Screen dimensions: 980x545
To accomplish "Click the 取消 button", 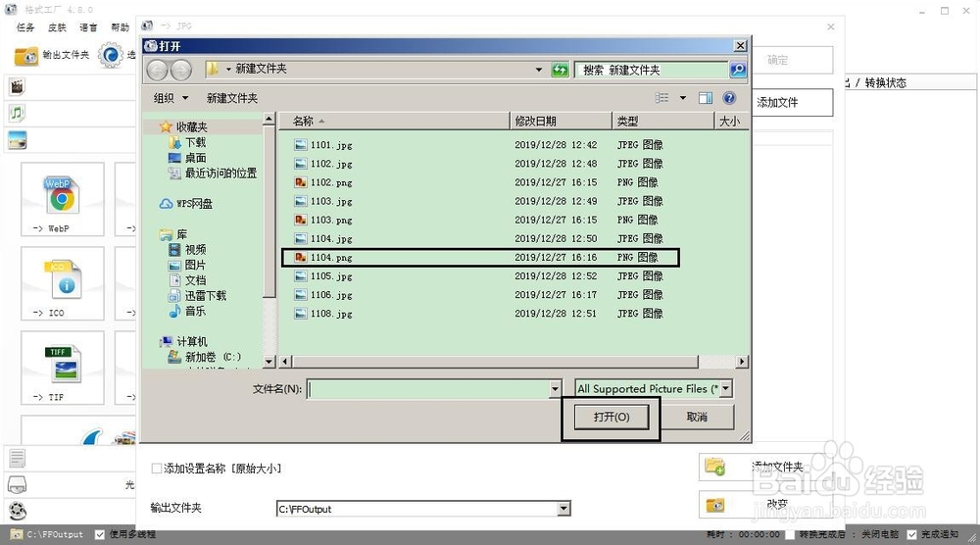I will click(697, 417).
